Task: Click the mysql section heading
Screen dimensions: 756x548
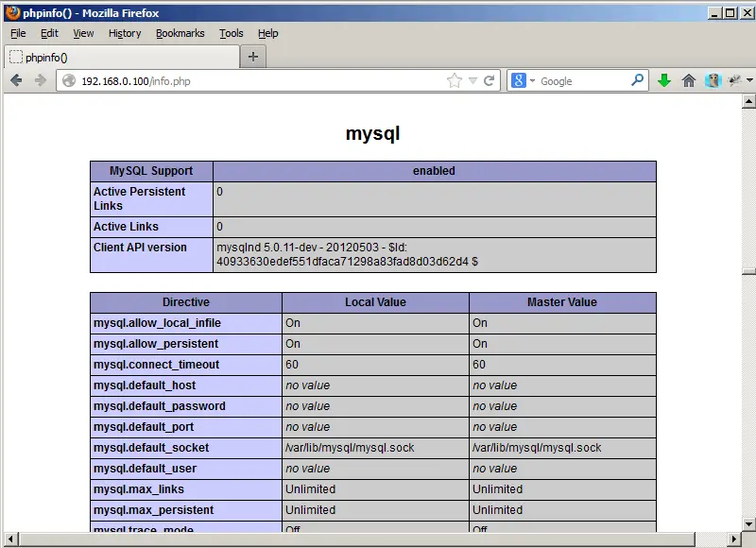Action: tap(372, 133)
